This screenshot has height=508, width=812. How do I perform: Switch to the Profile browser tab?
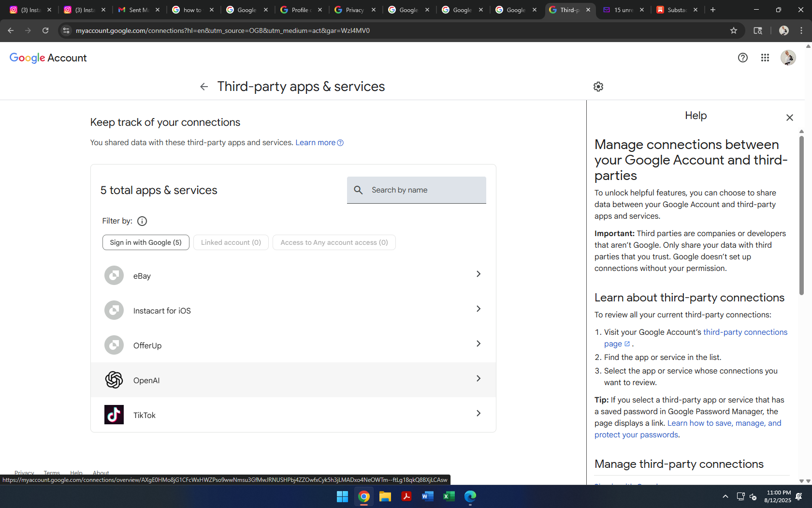click(x=301, y=10)
